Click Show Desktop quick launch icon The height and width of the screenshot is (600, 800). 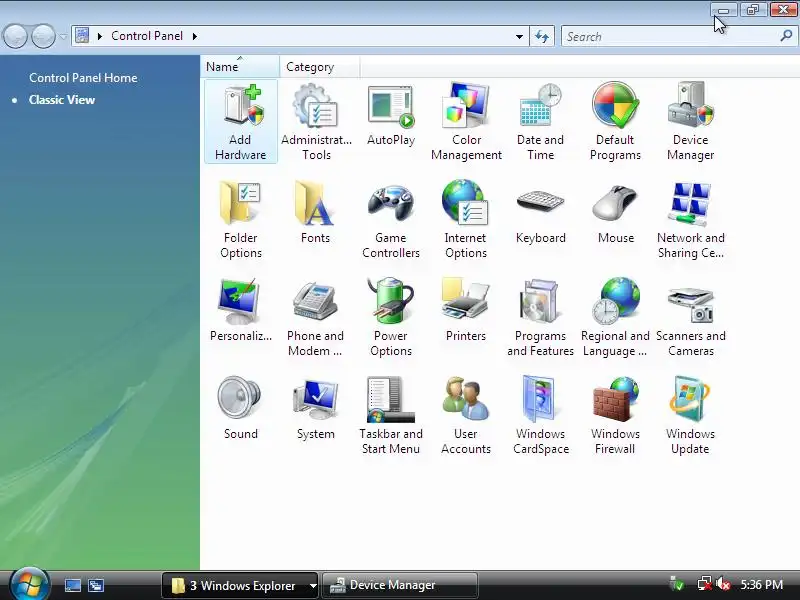[x=72, y=585]
